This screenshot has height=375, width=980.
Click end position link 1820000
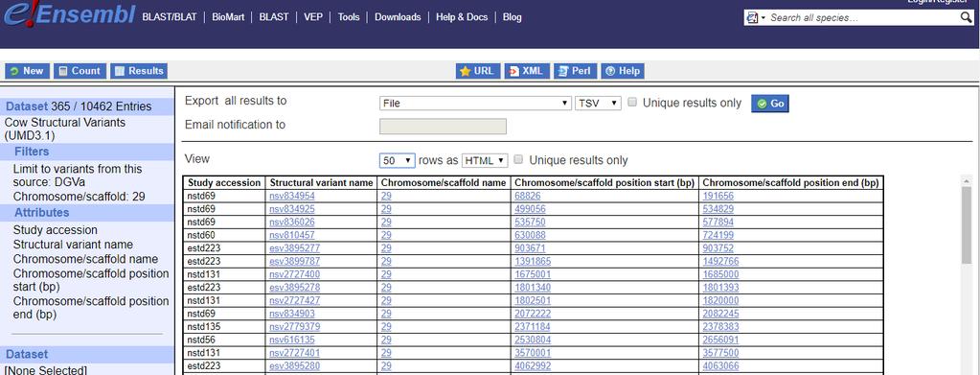pyautogui.click(x=720, y=300)
